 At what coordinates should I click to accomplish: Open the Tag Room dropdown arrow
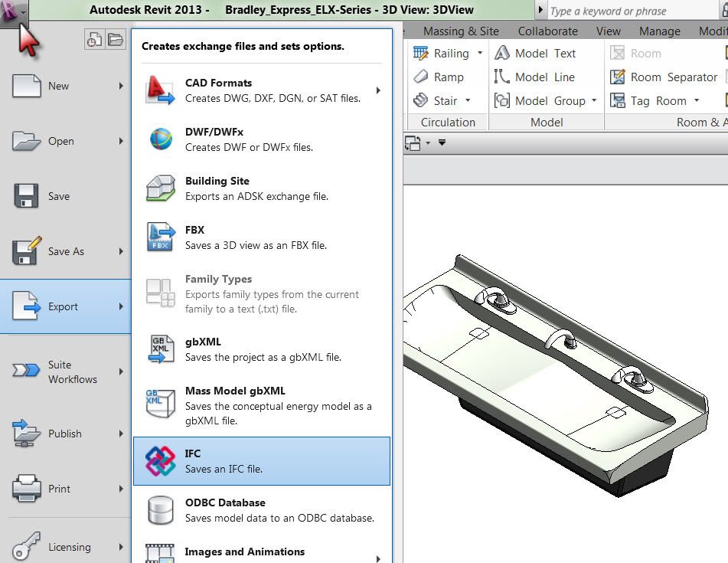coord(697,100)
